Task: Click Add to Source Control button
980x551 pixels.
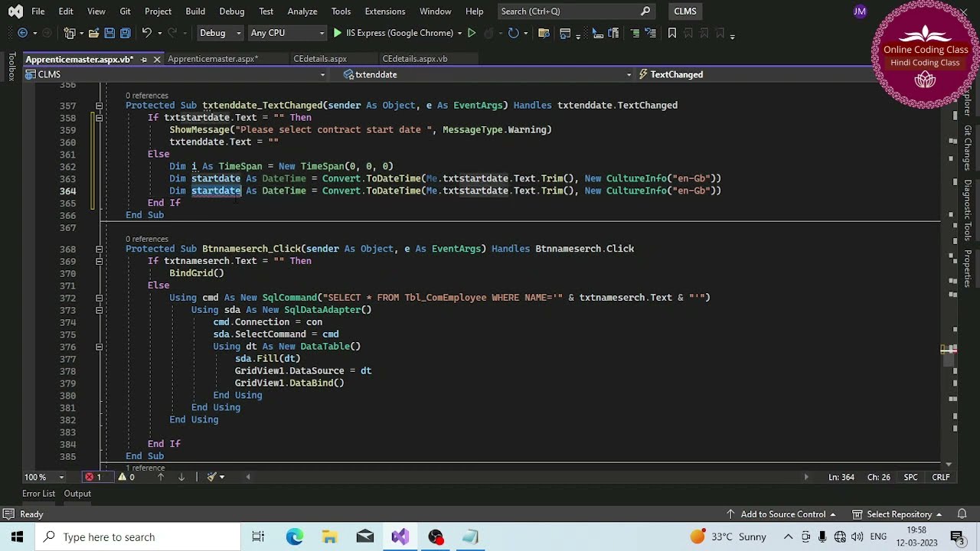Action: [x=781, y=514]
